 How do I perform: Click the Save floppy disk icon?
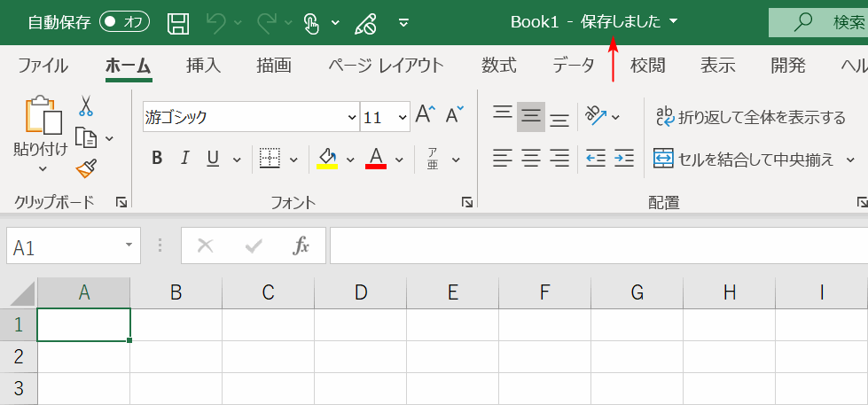178,22
